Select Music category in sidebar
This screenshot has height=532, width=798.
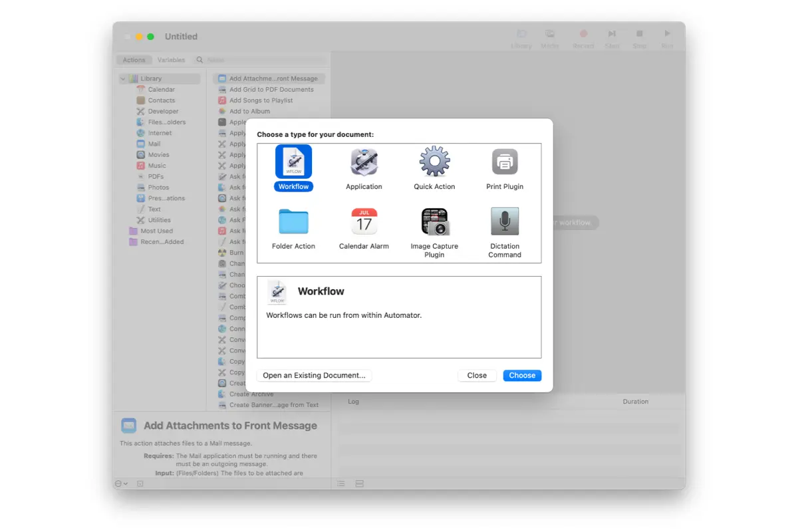(x=157, y=166)
